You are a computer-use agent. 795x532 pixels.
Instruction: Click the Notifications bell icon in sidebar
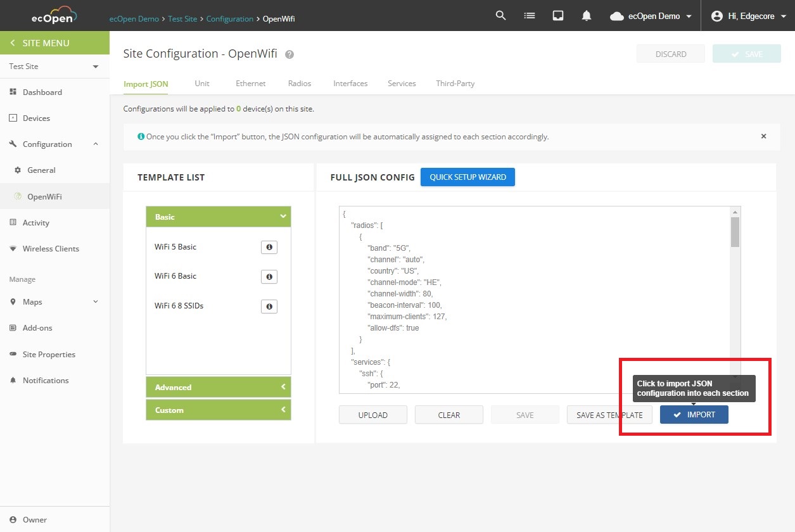[13, 380]
